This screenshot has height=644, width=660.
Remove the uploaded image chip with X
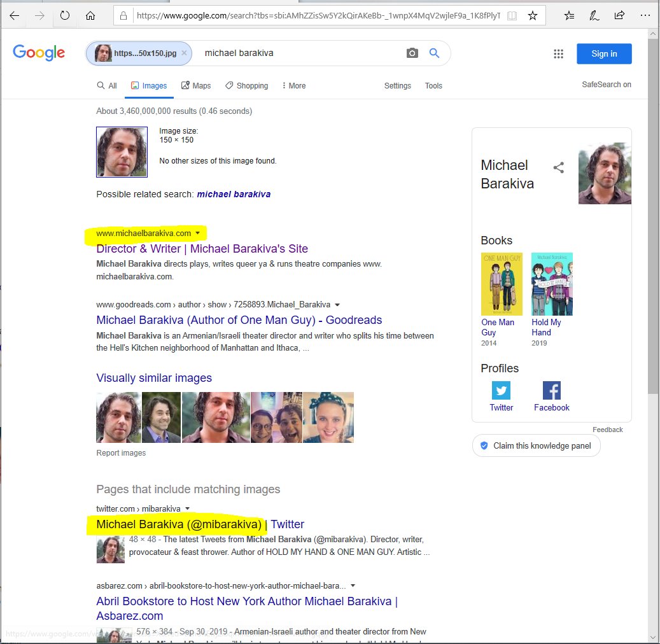pyautogui.click(x=184, y=53)
